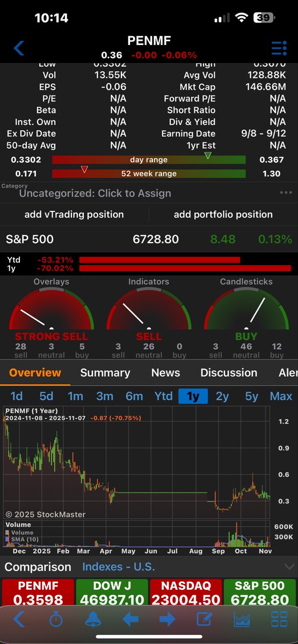Open the edit note icon in bottom toolbar
Screen dimensions: 298x644
205,619
